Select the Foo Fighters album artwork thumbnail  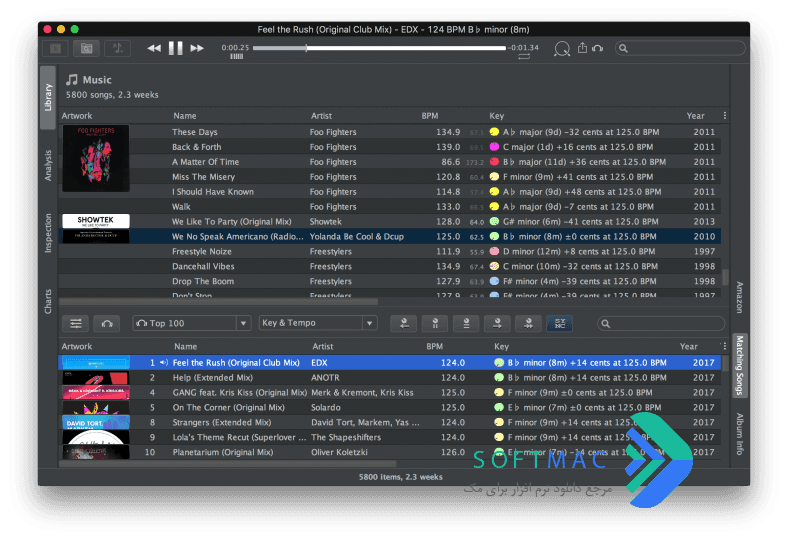point(96,158)
